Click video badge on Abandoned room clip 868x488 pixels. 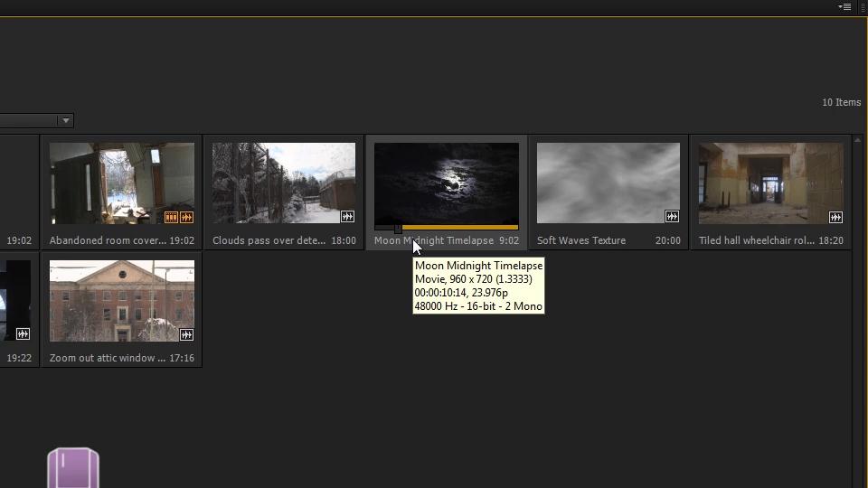(x=171, y=218)
